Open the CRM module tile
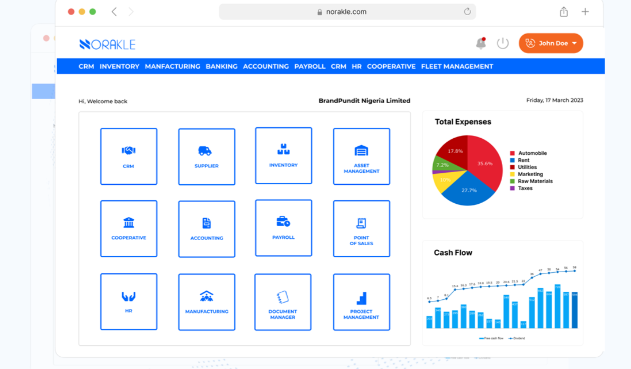Viewport: 631px width, 369px height. coord(129,157)
